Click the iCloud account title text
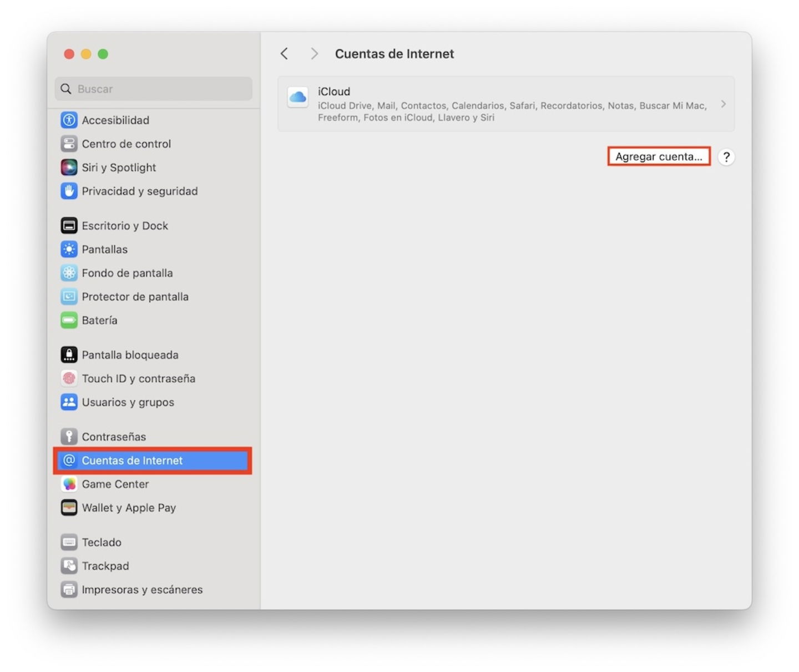The image size is (799, 672). (334, 92)
